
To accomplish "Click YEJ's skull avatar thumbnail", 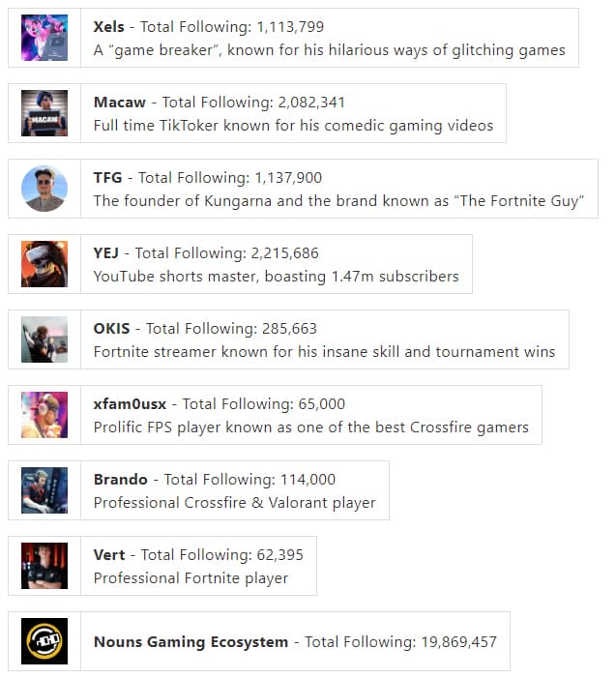I will coord(44,264).
